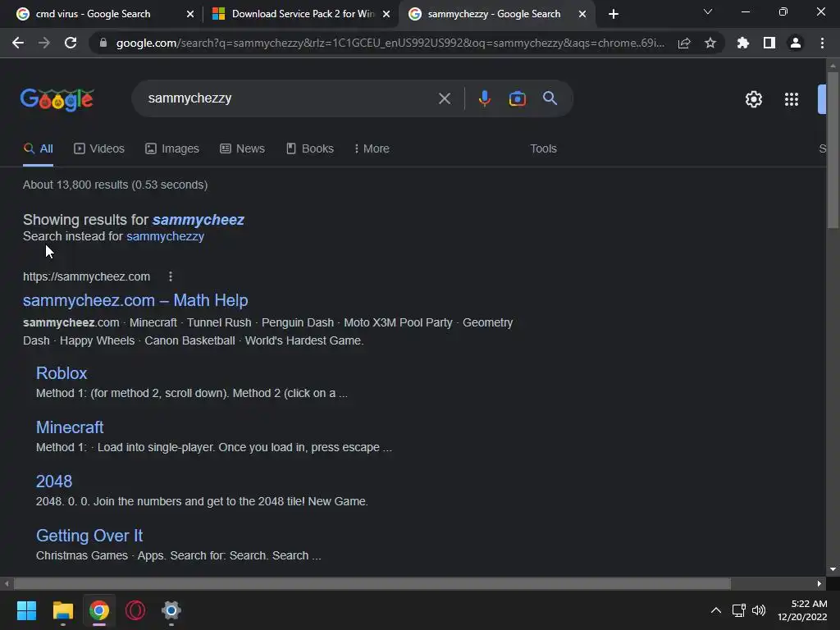The height and width of the screenshot is (630, 840).
Task: Open the Roblox sitelink
Action: pyautogui.click(x=62, y=373)
